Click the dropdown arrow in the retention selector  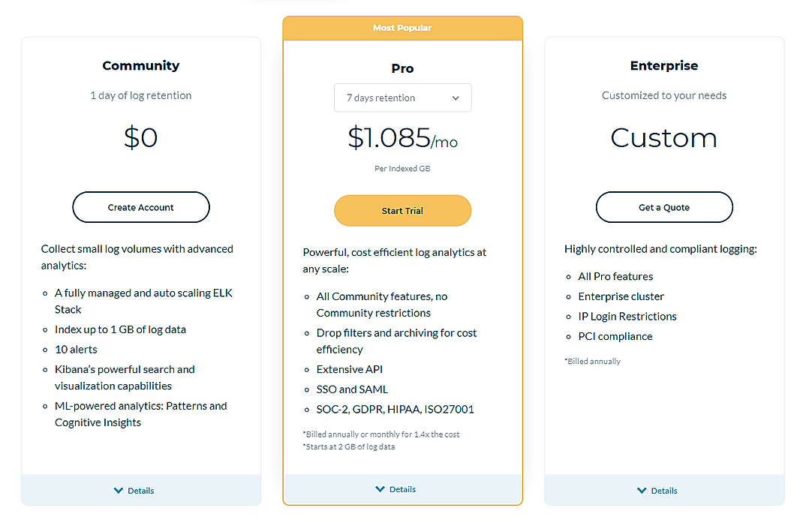click(x=456, y=98)
